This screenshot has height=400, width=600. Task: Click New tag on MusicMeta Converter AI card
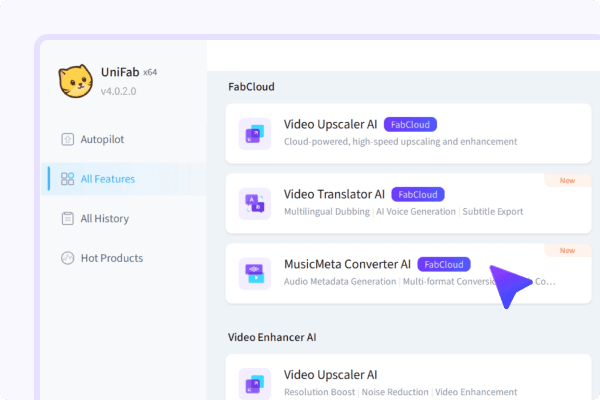[x=567, y=250]
